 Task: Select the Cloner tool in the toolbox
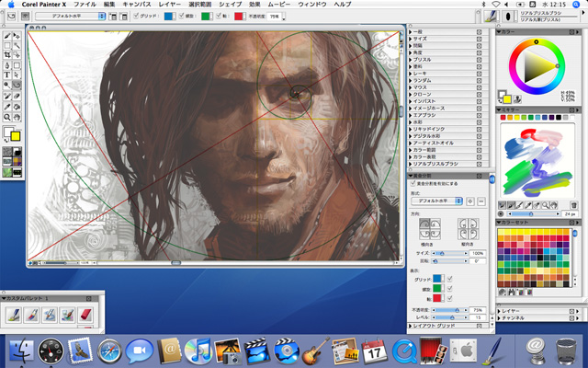point(7,97)
